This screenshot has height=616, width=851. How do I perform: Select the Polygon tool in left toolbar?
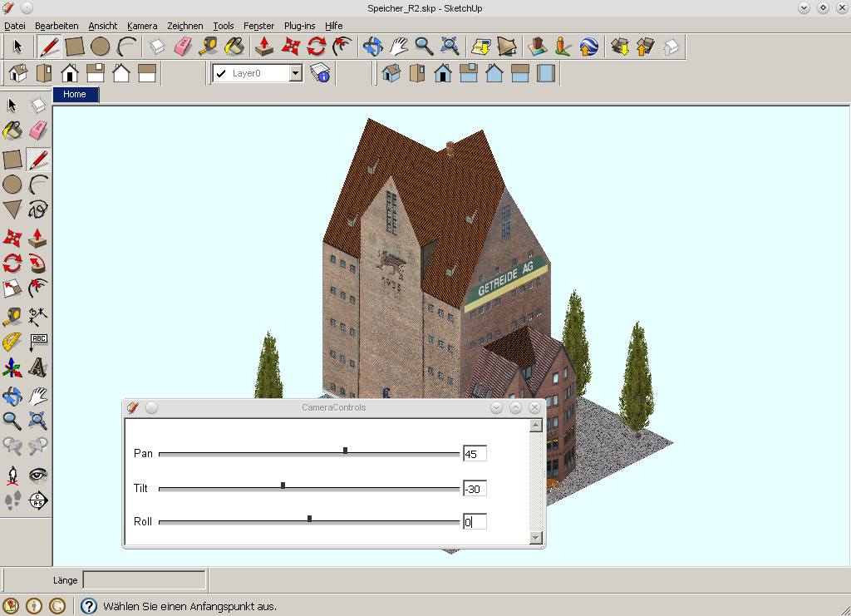point(12,209)
